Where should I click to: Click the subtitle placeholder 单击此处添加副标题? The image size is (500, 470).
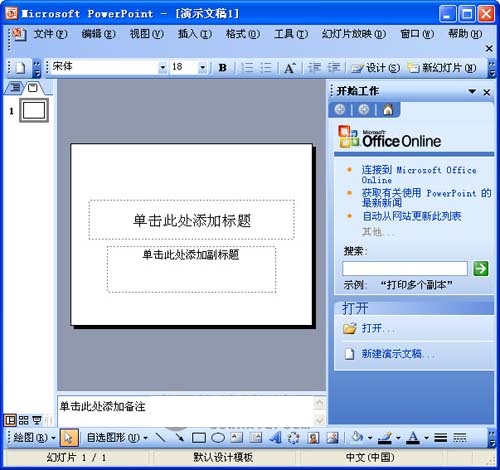tap(191, 269)
